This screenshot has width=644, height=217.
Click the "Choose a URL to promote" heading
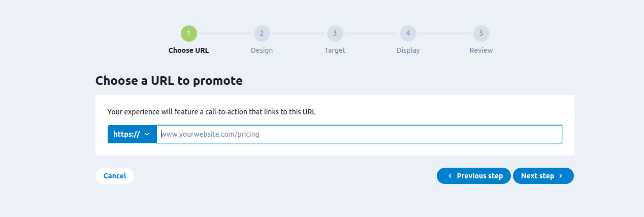point(169,81)
